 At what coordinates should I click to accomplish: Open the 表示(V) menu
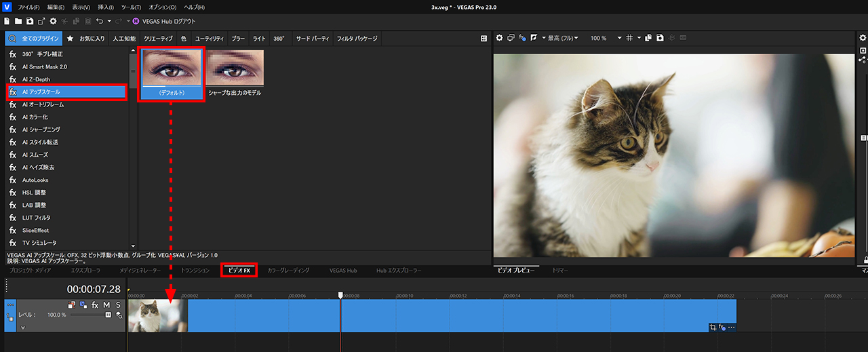(x=81, y=7)
